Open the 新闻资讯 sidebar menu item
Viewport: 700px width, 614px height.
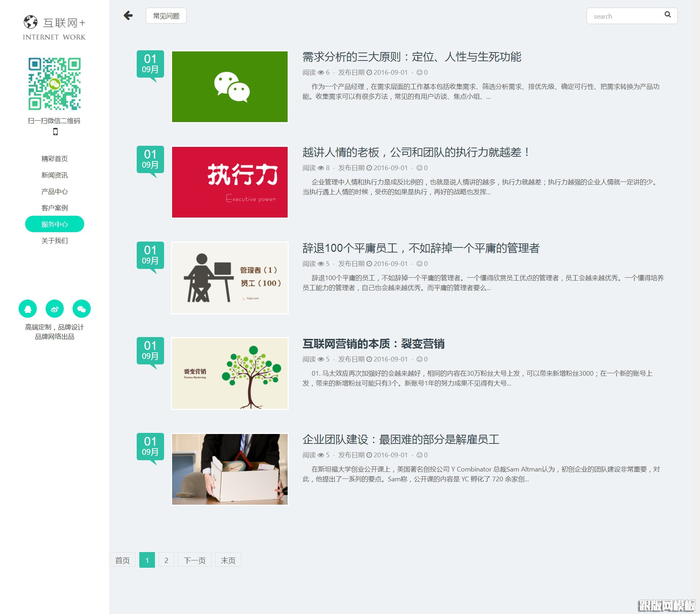tap(55, 175)
